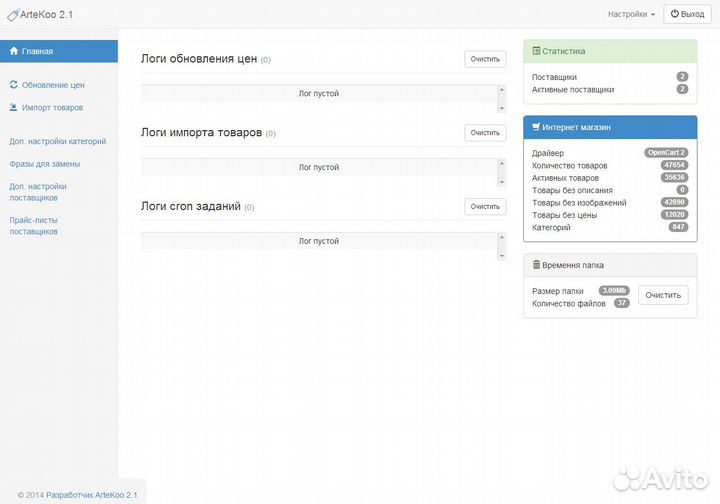Image resolution: width=720 pixels, height=504 pixels.
Task: Click the Логи импорта товаров heading
Action: coord(202,133)
